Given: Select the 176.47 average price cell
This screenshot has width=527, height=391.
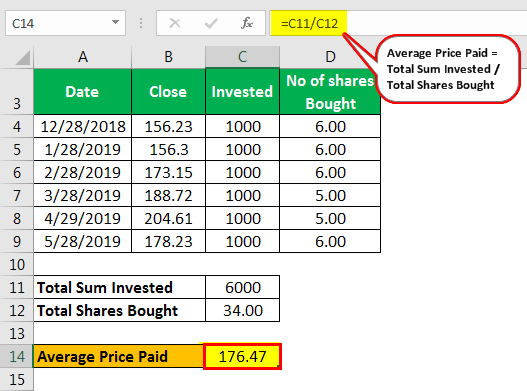Looking at the screenshot, I should pos(242,356).
